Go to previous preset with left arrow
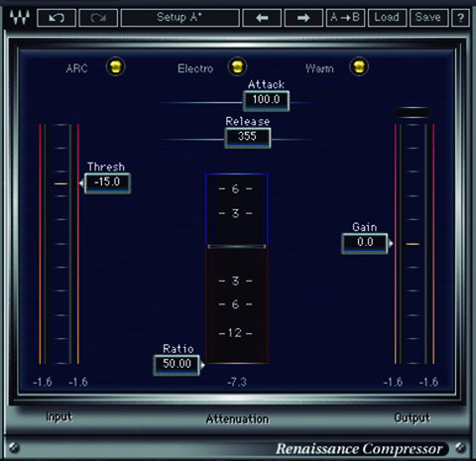 pos(262,18)
